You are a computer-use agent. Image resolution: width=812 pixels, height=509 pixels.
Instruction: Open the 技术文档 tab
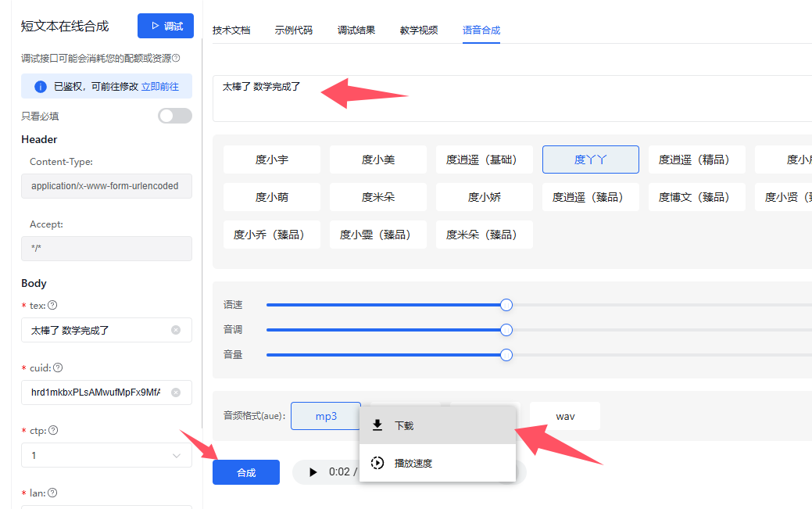pyautogui.click(x=231, y=30)
